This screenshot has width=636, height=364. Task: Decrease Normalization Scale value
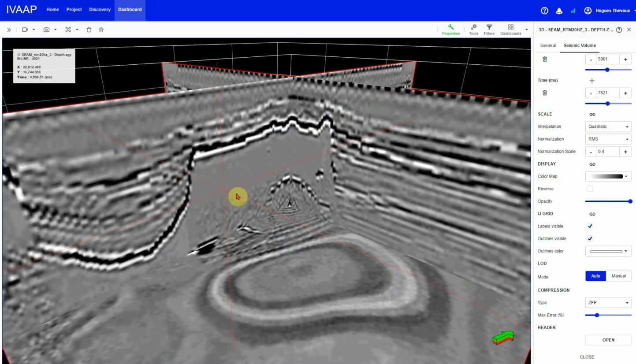click(591, 152)
